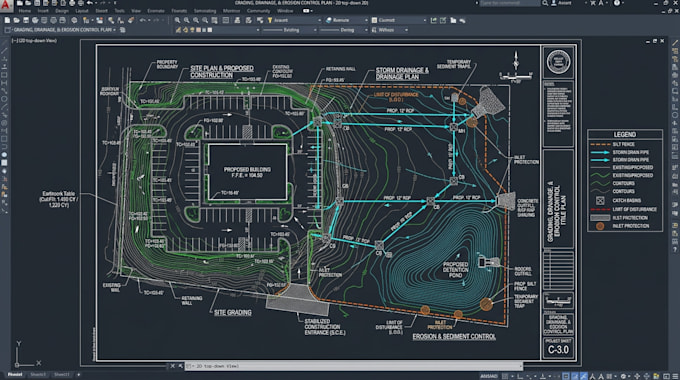The width and height of the screenshot is (680, 380).
Task: Open the dropdown with blue cube icon
Action: 346,20
